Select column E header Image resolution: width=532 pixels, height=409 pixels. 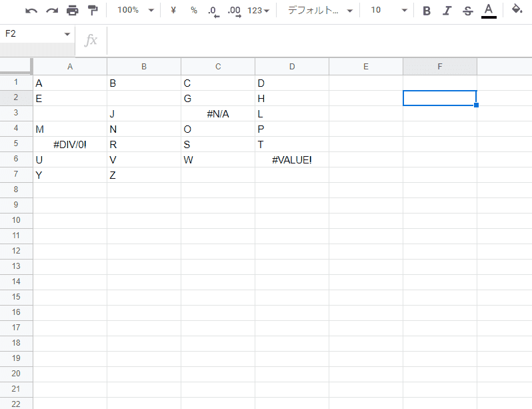tap(366, 67)
